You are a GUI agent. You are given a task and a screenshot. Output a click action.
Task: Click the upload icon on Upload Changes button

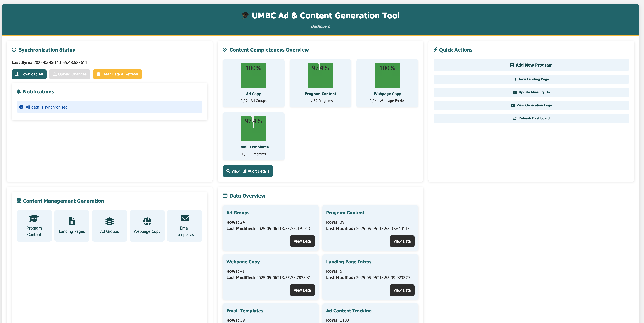pos(55,74)
